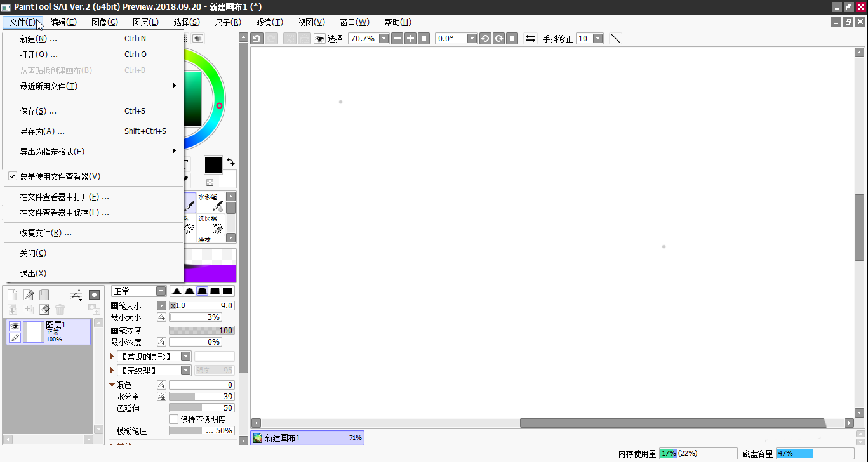This screenshot has width=868, height=462.
Task: Choose 关闭(C) from the File menu
Action: click(93, 253)
